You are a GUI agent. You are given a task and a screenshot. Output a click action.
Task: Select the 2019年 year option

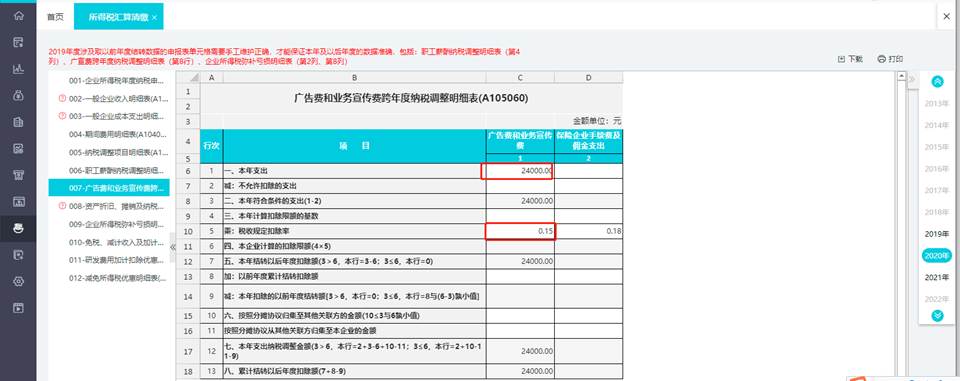click(x=937, y=234)
